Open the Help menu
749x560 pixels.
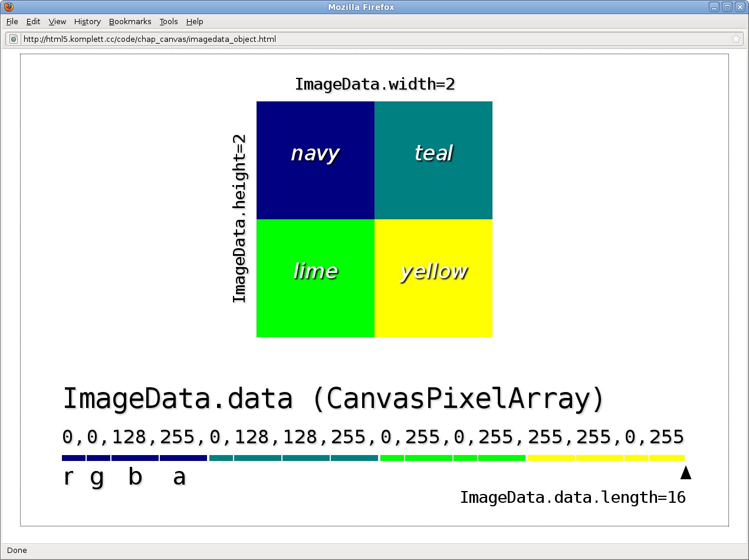click(195, 21)
